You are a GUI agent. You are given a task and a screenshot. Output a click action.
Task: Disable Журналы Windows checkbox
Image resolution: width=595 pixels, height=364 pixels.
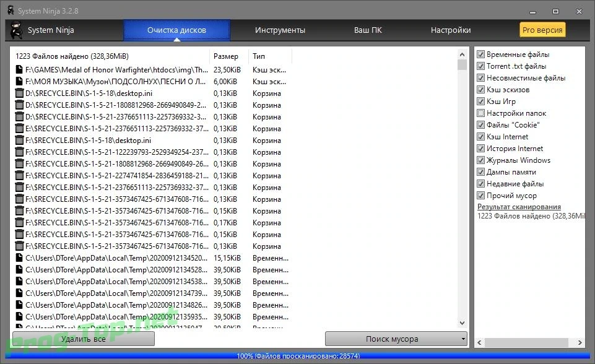481,160
